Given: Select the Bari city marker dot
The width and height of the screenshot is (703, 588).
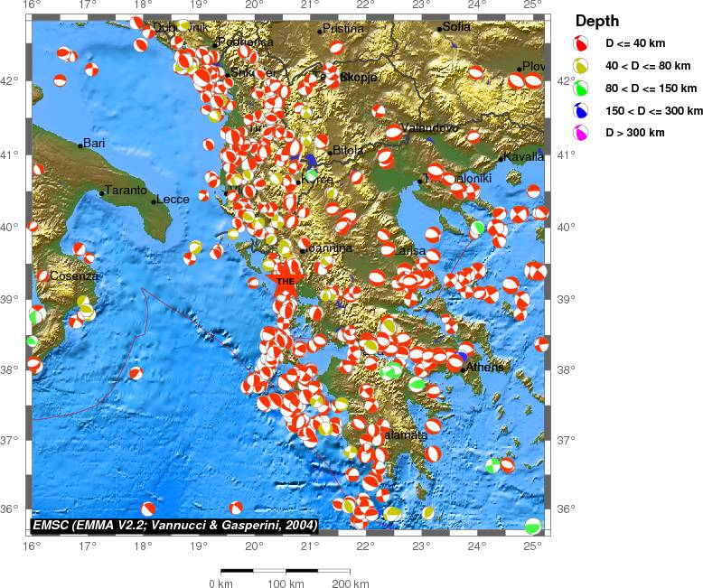Looking at the screenshot, I should (80, 145).
